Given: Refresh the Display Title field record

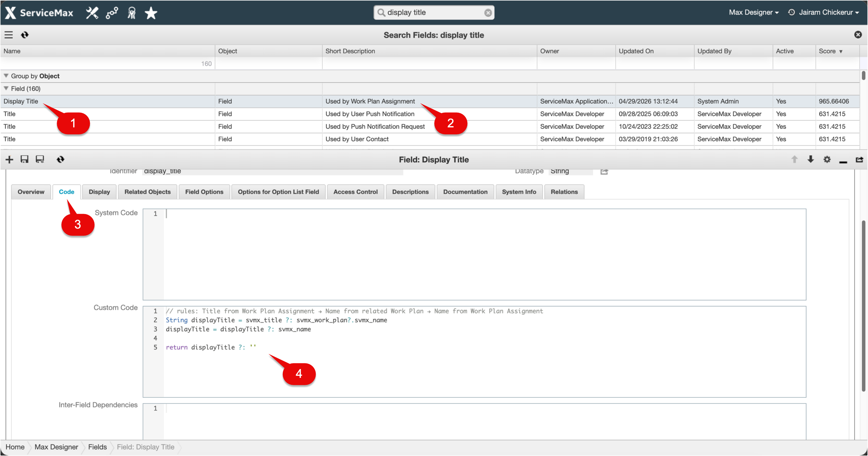Looking at the screenshot, I should coord(60,160).
